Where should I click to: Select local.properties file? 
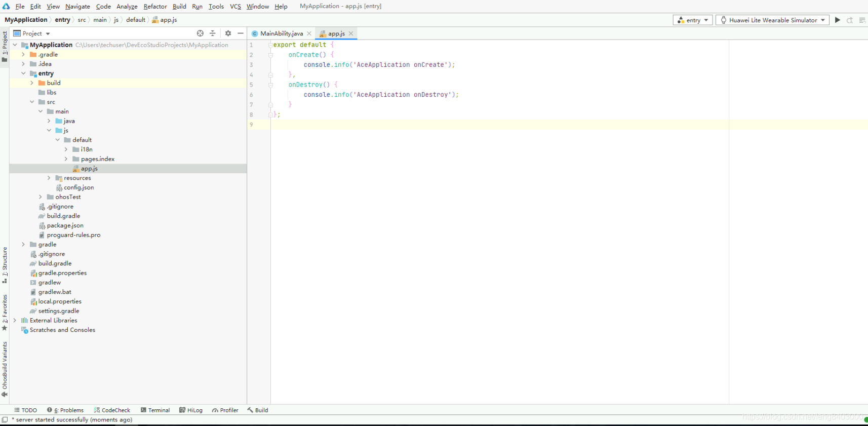60,301
